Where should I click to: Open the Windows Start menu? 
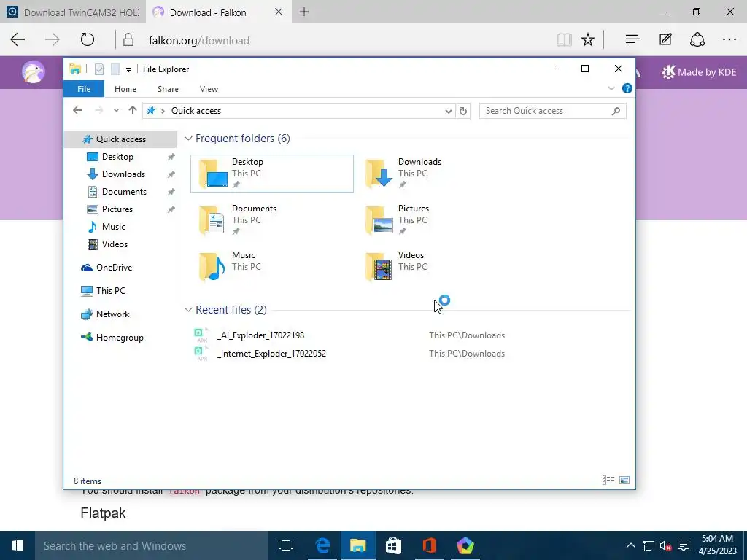(18, 545)
